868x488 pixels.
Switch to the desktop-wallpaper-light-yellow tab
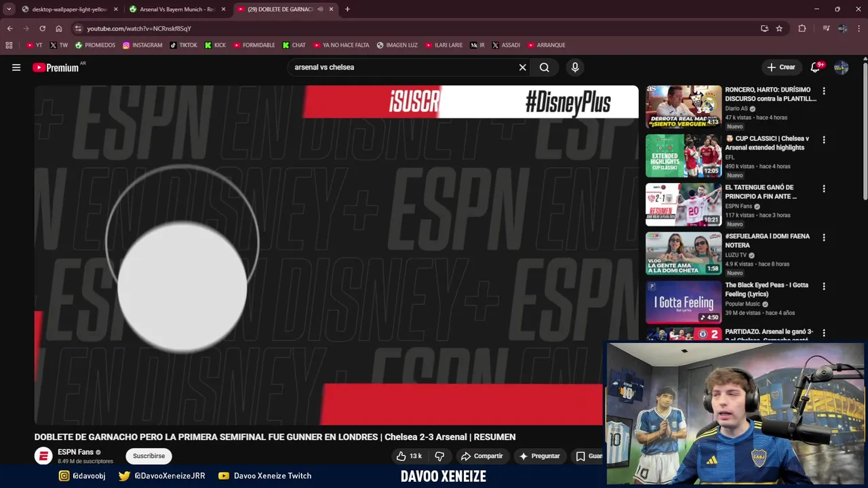tap(68, 9)
